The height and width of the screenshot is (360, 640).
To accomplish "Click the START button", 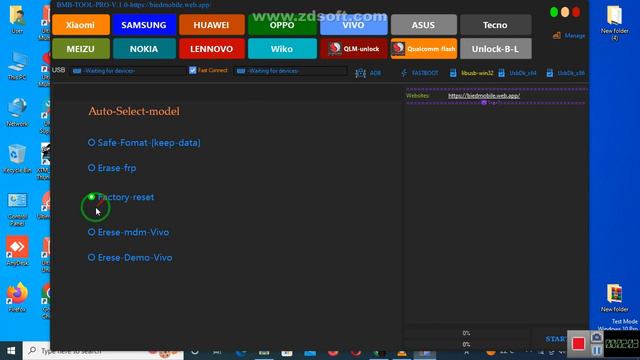I will pyautogui.click(x=556, y=339).
